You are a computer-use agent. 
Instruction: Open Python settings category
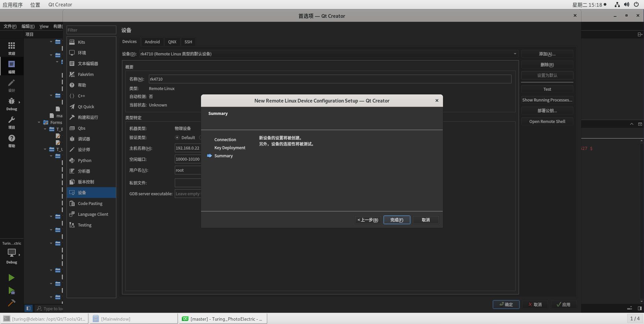91,160
